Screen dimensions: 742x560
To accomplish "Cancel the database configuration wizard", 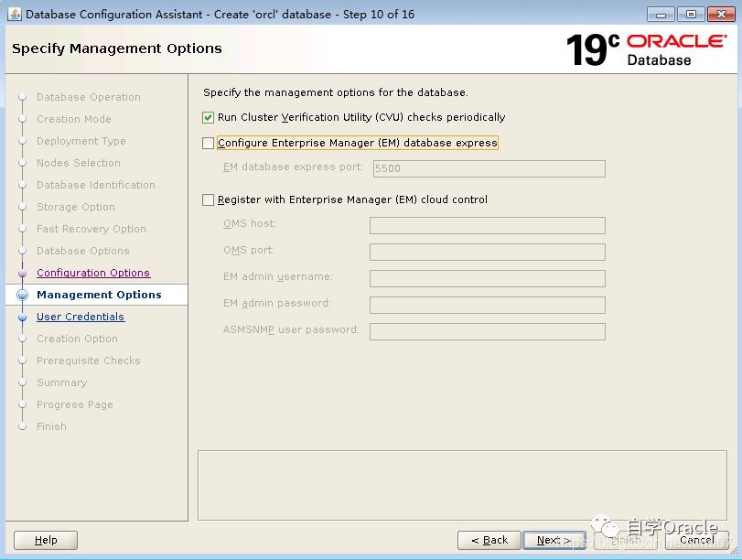I will (x=697, y=540).
